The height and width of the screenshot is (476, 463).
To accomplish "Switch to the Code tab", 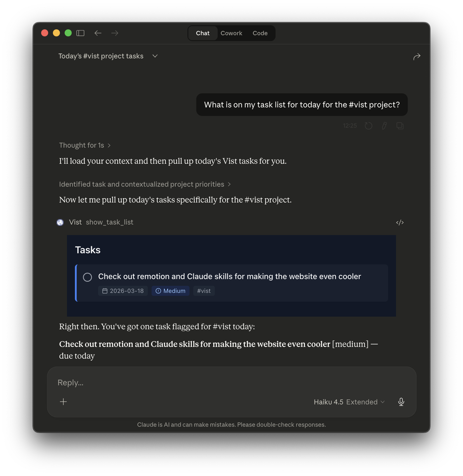I will [x=260, y=33].
